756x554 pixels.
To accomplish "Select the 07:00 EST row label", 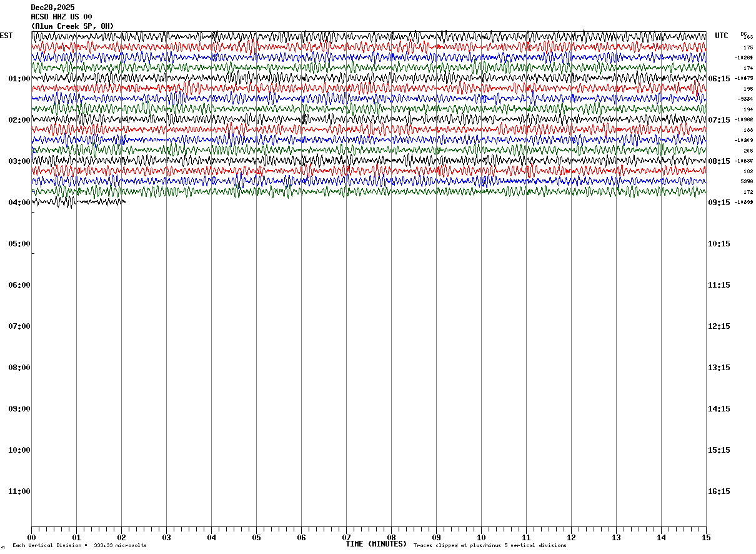I will click(x=19, y=326).
